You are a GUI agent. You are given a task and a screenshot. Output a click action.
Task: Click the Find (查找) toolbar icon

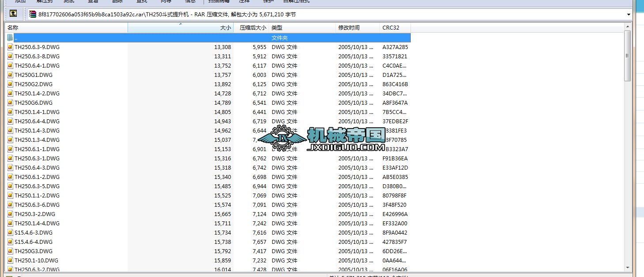point(141,2)
